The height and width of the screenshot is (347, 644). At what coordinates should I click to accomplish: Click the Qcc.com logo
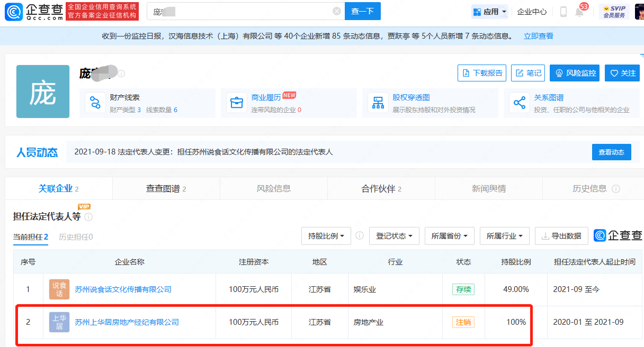point(35,11)
